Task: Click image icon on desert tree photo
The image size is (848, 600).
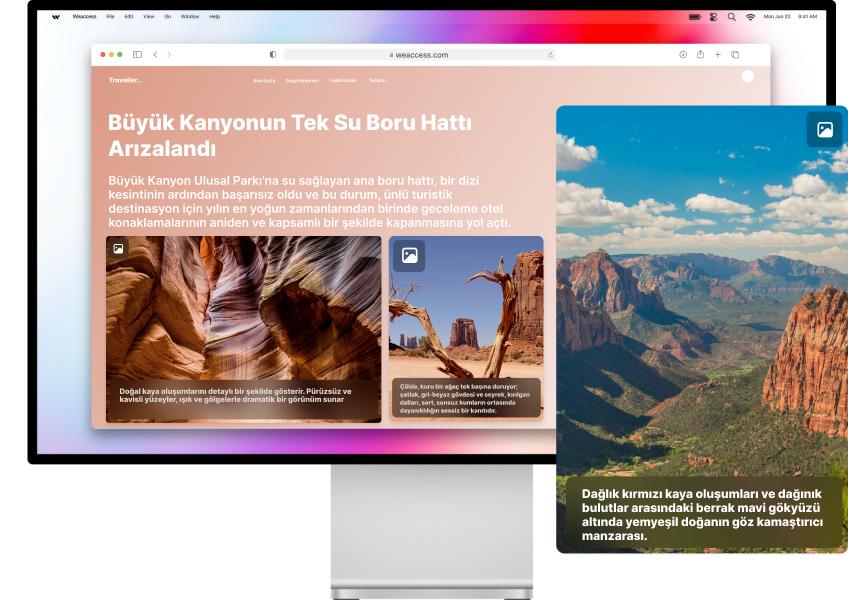Action: pyautogui.click(x=409, y=256)
